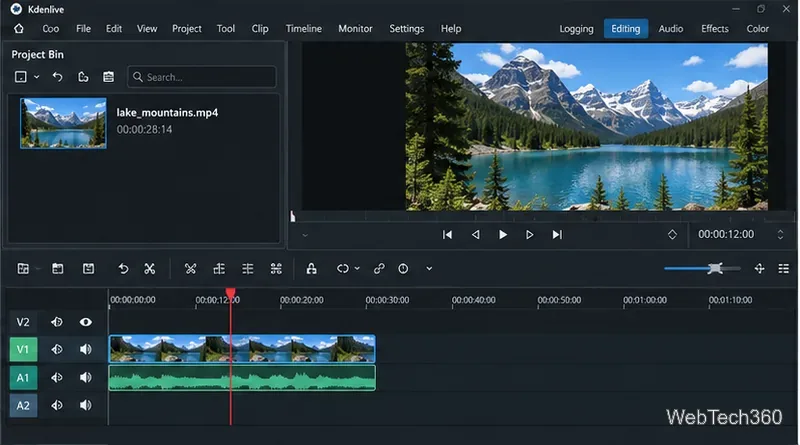The width and height of the screenshot is (800, 445).
Task: Click the padlock icon on the timeline toolbar
Action: coord(311,269)
